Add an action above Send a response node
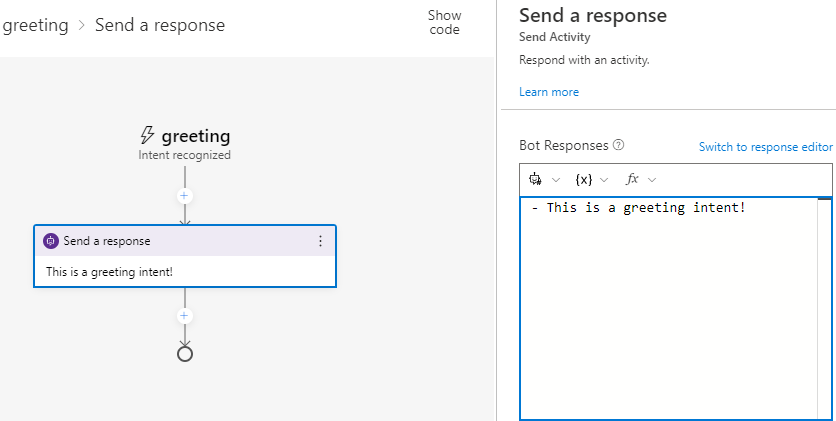This screenshot has width=836, height=421. coord(184,196)
